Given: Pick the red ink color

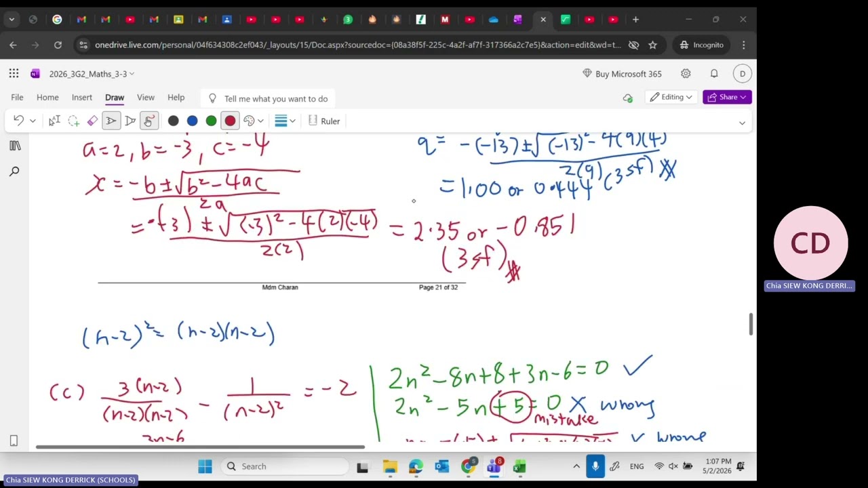Looking at the screenshot, I should 231,121.
